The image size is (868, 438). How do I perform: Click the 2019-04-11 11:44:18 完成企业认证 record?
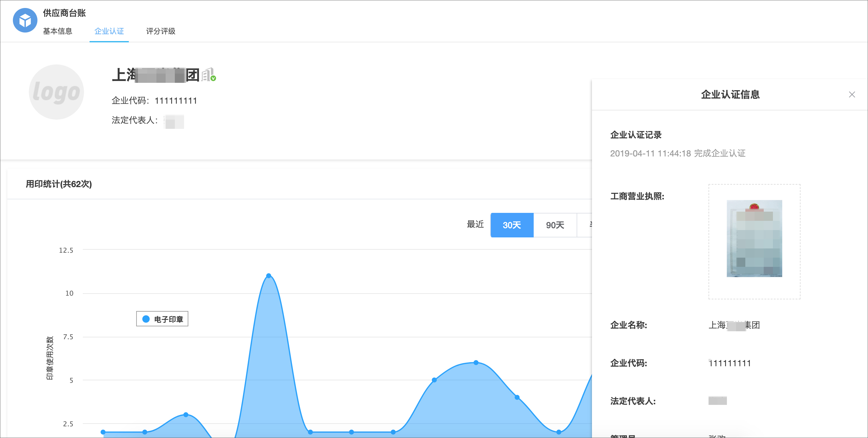click(x=678, y=153)
